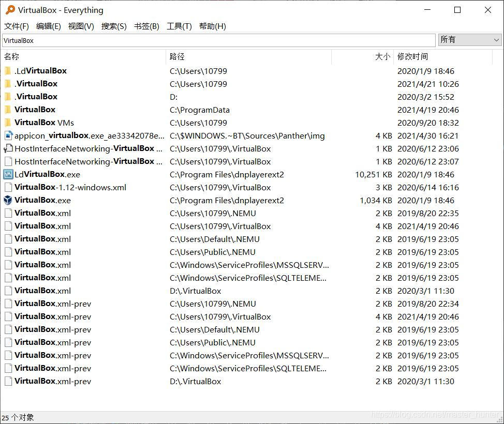This screenshot has height=424, width=504.
Task: Click the VirtualBox.xml icon in D:\.VirtualBox
Action: [x=8, y=291]
